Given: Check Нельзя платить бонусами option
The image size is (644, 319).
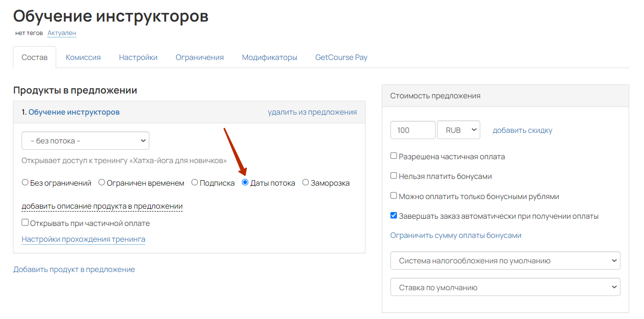Looking at the screenshot, I should tap(394, 176).
